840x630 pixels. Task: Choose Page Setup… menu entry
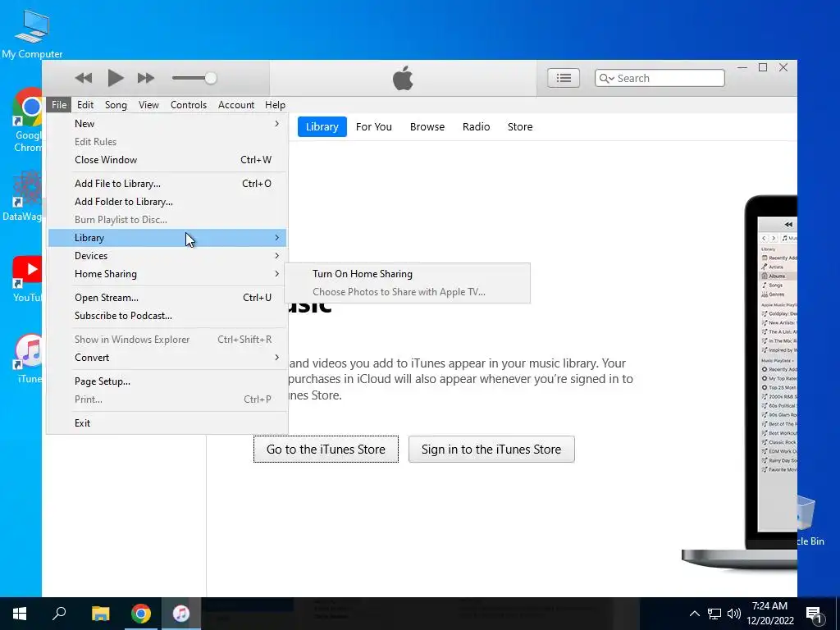pyautogui.click(x=167, y=381)
